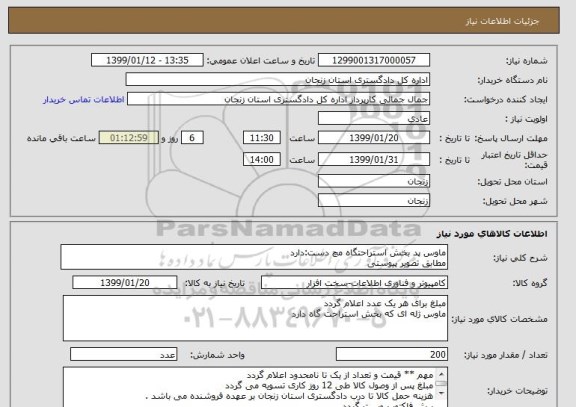Click the goods group field کامپیوتر و فناوری اطلاعات
The image size is (576, 407).
click(354, 283)
